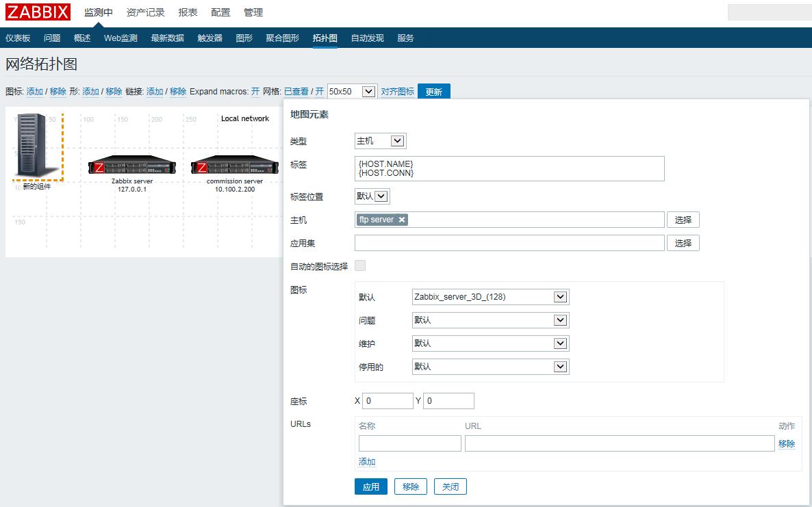Focus the 应用集 application input field
Image resolution: width=812 pixels, height=507 pixels.
(509, 243)
